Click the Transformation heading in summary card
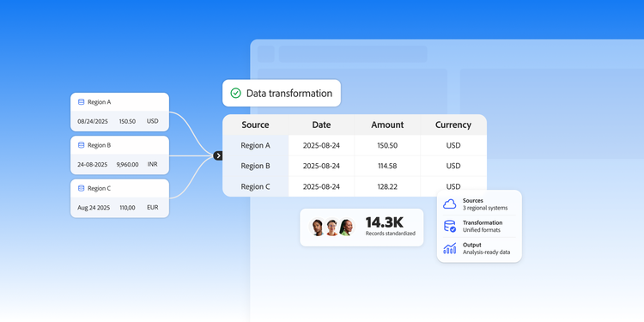This screenshot has height=322, width=644. pos(483,222)
